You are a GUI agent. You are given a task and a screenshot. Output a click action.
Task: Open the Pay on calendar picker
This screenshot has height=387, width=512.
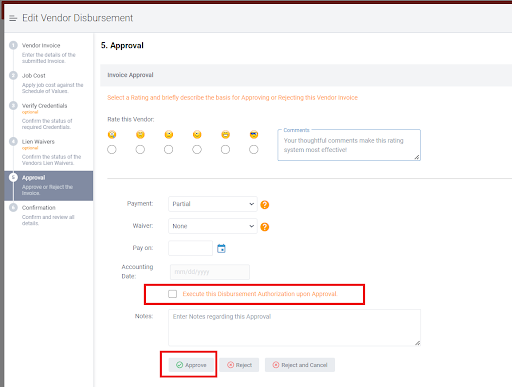pyautogui.click(x=221, y=248)
